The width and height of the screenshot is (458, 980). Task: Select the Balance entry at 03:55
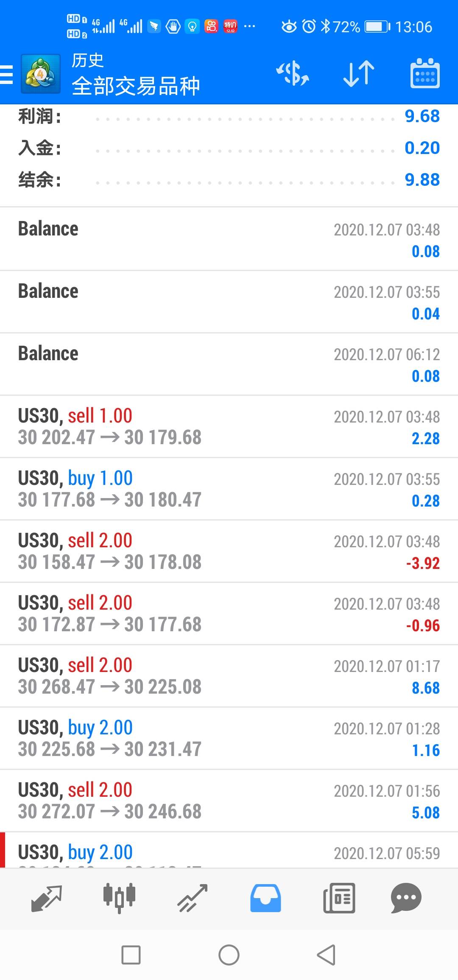click(x=229, y=302)
